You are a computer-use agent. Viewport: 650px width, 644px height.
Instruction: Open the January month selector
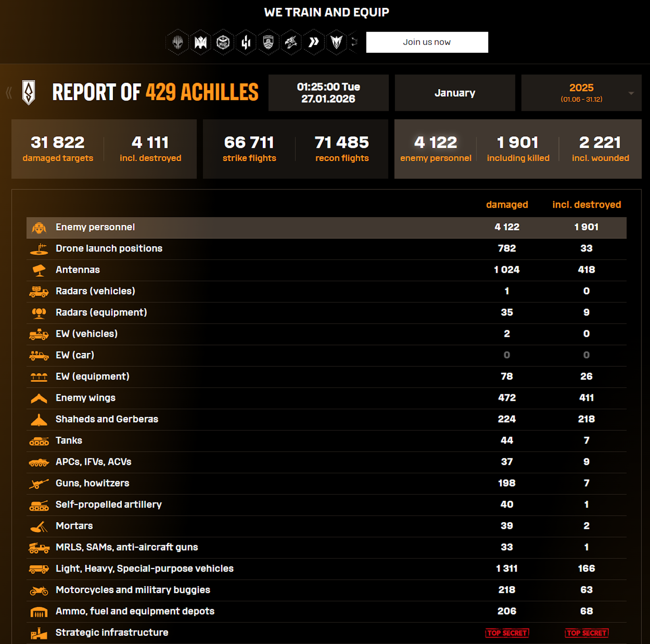tap(454, 93)
